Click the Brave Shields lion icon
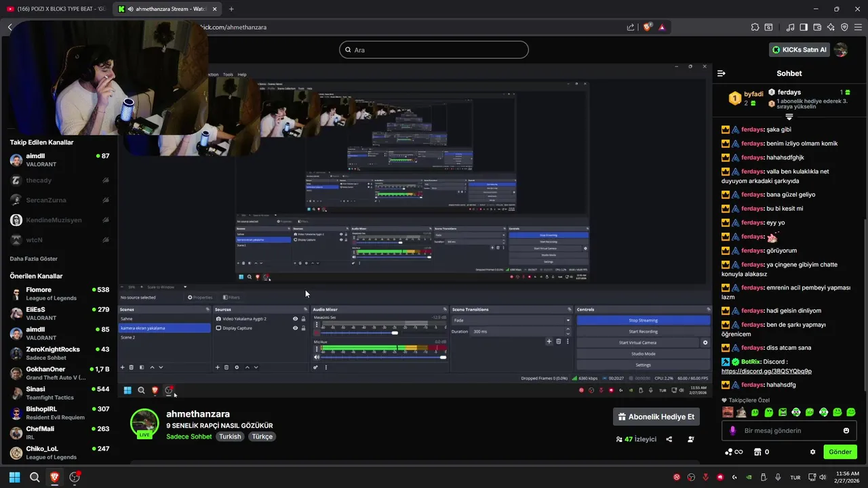 (x=648, y=27)
